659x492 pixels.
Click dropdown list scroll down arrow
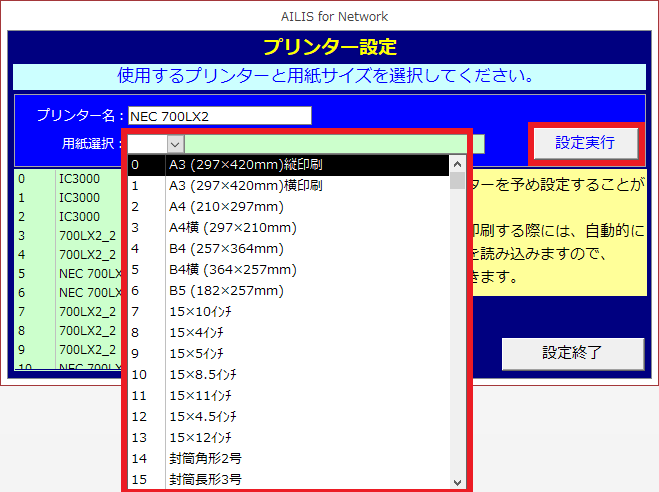[457, 480]
